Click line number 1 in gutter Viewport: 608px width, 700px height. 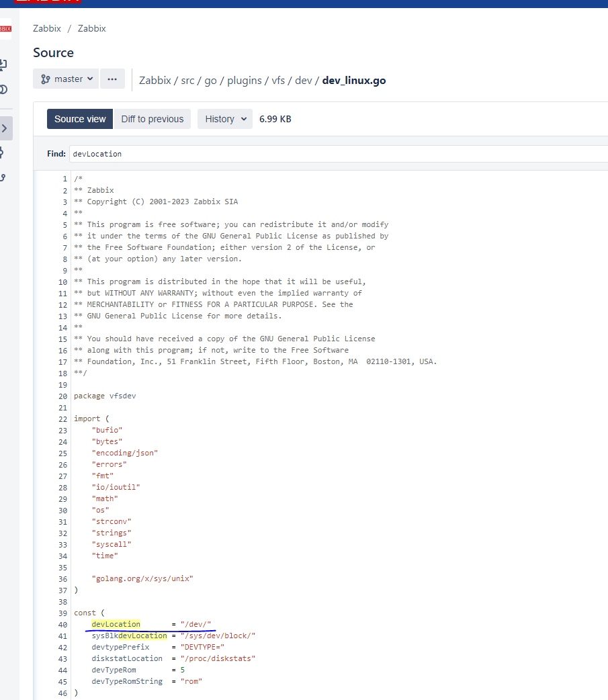(x=64, y=179)
